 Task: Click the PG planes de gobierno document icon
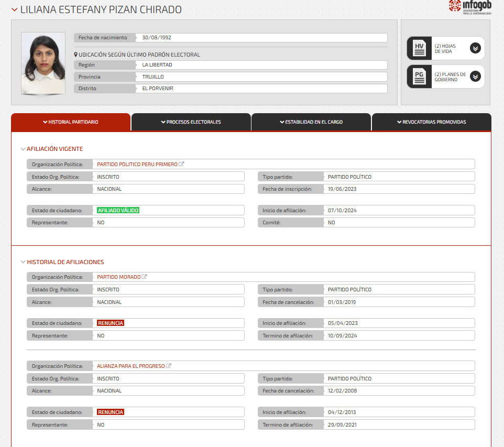419,77
